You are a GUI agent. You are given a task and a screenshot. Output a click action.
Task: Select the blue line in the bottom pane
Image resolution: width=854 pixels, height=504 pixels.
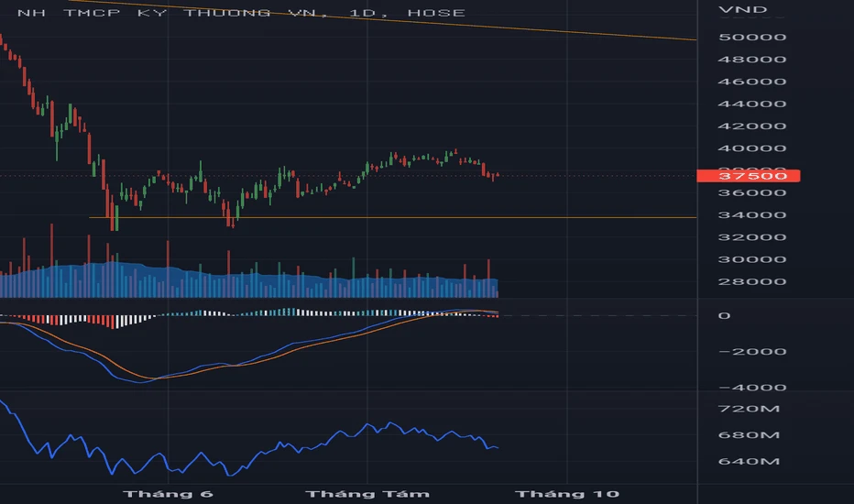[367, 425]
